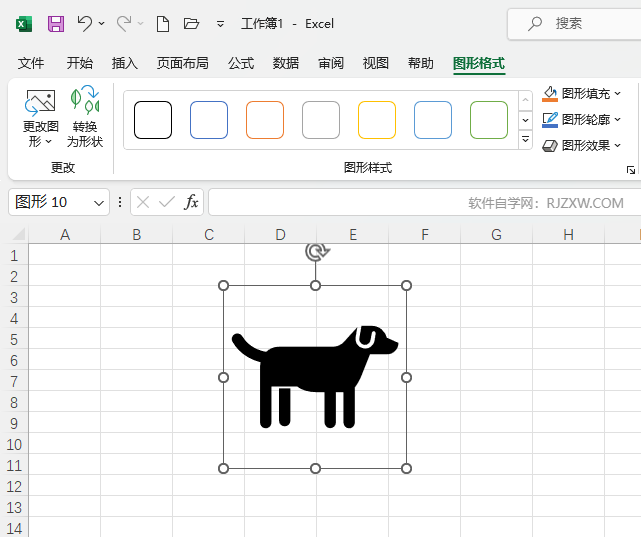Click the Redo arrow icon
This screenshot has height=537, width=641.
pos(124,24)
